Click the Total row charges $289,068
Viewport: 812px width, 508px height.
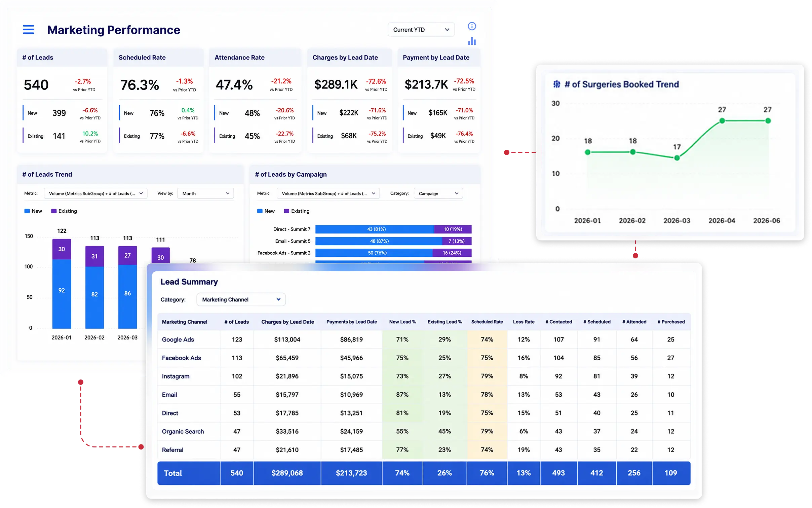coord(287,473)
